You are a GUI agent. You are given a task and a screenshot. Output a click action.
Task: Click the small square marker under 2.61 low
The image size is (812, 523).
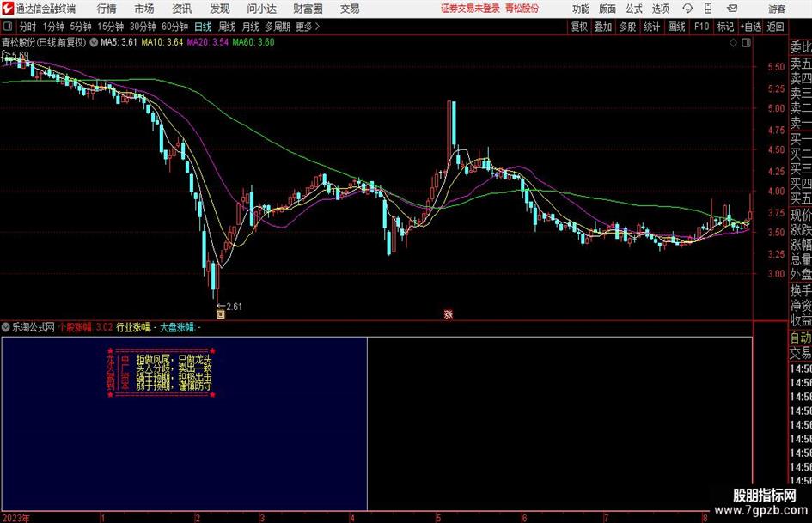click(x=221, y=314)
